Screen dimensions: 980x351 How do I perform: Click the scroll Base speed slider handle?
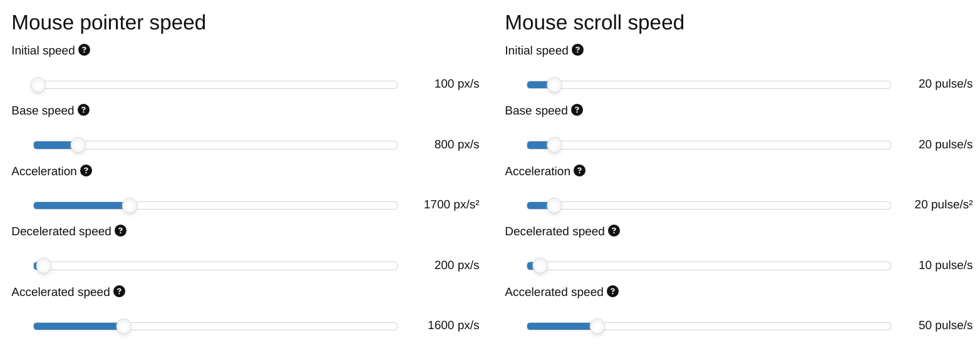[554, 145]
